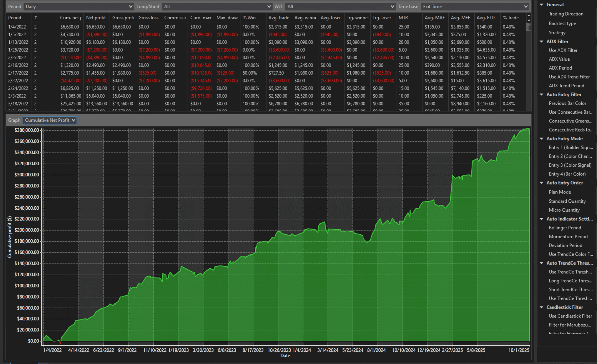Screen dimensions: 597x364
Task: Select the Bollinger Period property
Action: (565, 228)
